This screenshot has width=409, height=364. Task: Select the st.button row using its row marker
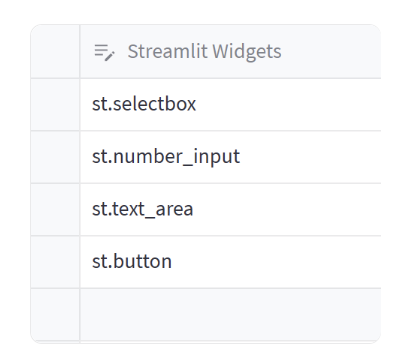pyautogui.click(x=55, y=262)
